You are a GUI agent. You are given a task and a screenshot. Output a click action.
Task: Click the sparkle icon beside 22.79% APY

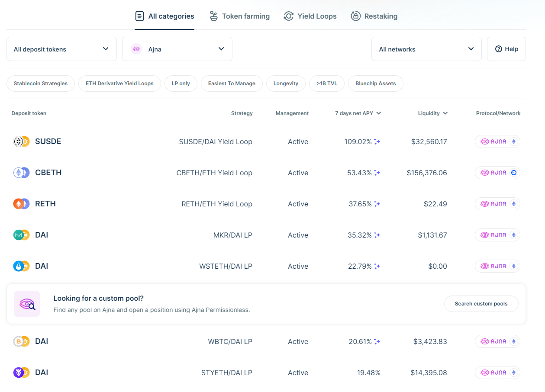377,266
